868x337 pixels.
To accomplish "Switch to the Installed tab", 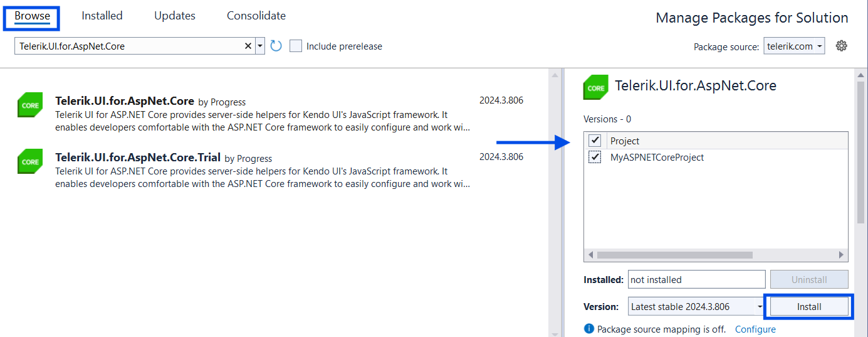I will [x=102, y=16].
